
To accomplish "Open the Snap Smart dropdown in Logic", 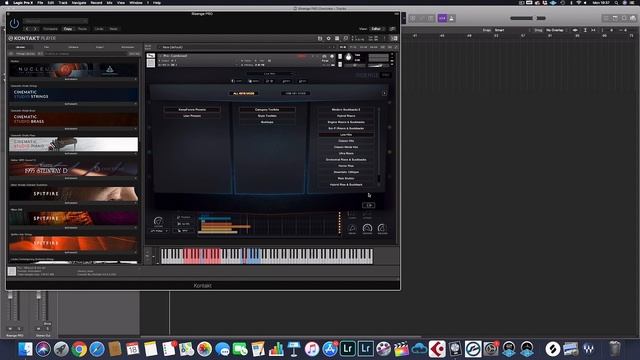I will [x=510, y=30].
